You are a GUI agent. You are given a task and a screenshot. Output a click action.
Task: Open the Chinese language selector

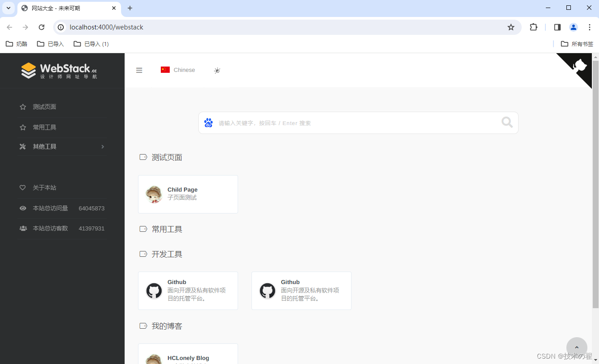177,70
